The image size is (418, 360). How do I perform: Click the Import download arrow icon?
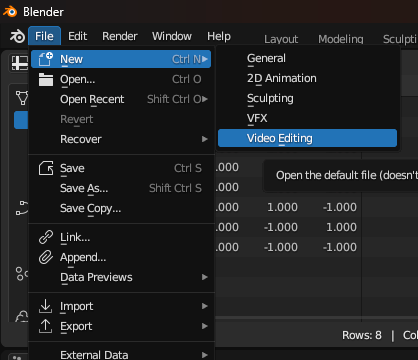click(x=46, y=306)
